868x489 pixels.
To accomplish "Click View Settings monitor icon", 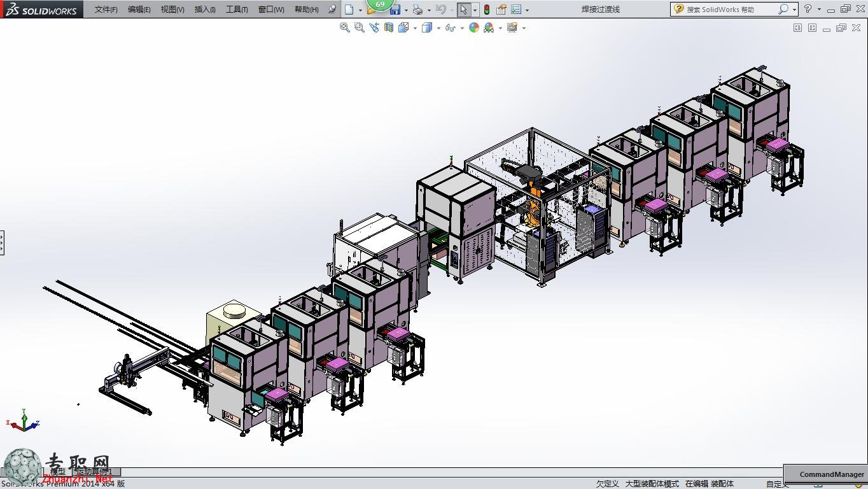I will [x=512, y=27].
